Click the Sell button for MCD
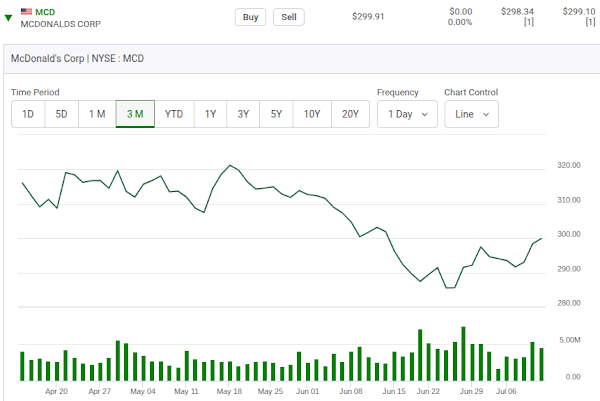This screenshot has height=401, width=600. 289,17
